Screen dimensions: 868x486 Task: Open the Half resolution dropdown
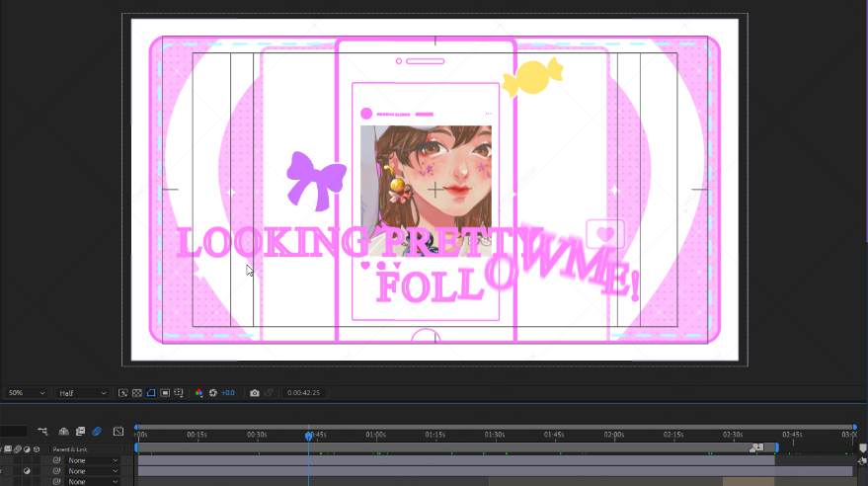82,393
